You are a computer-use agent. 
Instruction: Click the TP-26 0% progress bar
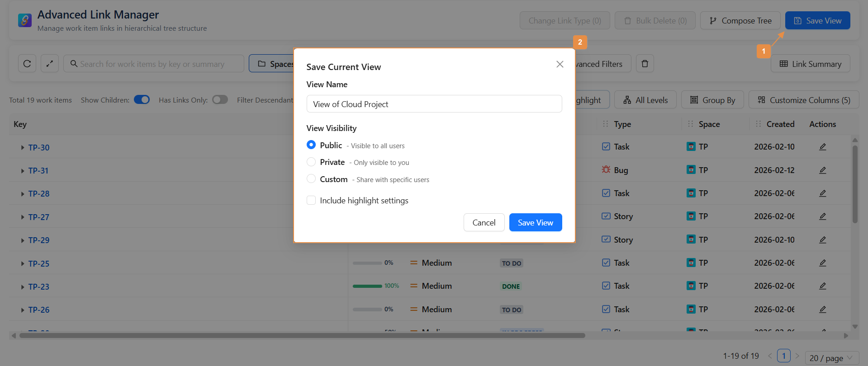point(367,310)
